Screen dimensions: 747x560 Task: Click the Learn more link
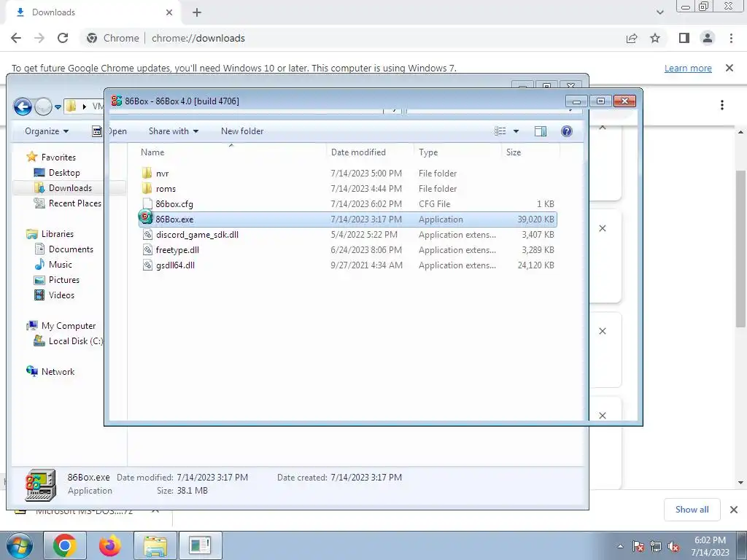pyautogui.click(x=688, y=68)
